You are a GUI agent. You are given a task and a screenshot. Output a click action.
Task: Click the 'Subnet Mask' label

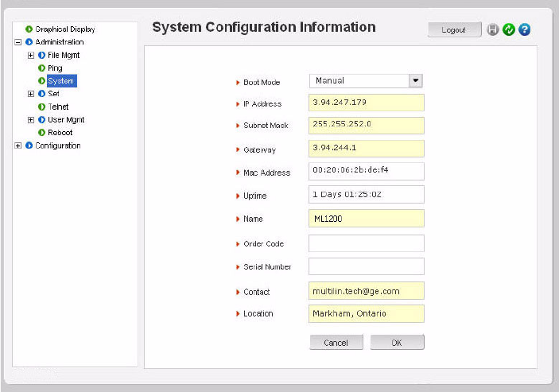tap(266, 126)
